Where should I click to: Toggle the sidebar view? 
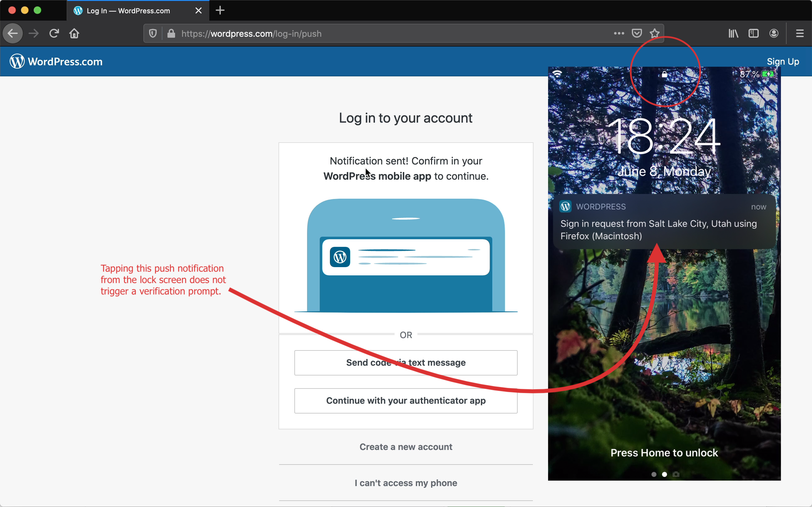(x=754, y=34)
